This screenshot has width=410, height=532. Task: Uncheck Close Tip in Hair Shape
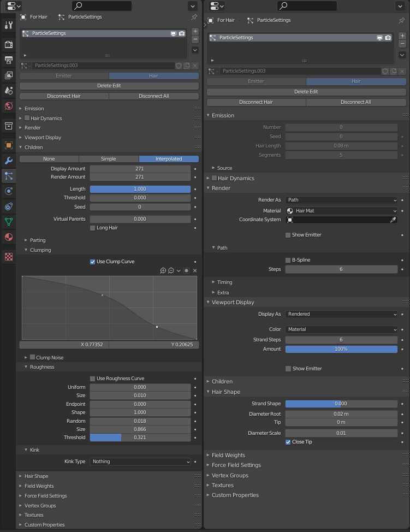(x=288, y=442)
